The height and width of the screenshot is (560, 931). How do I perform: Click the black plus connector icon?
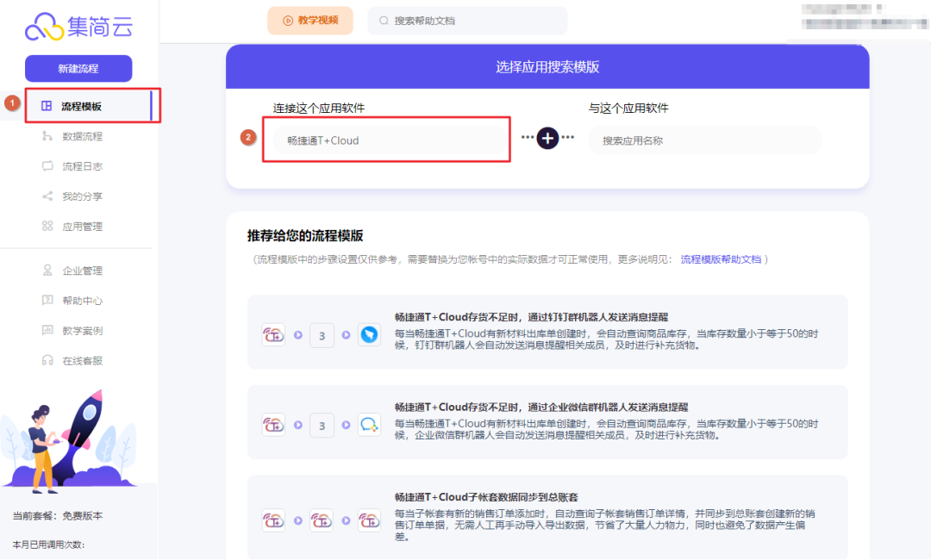coord(547,138)
